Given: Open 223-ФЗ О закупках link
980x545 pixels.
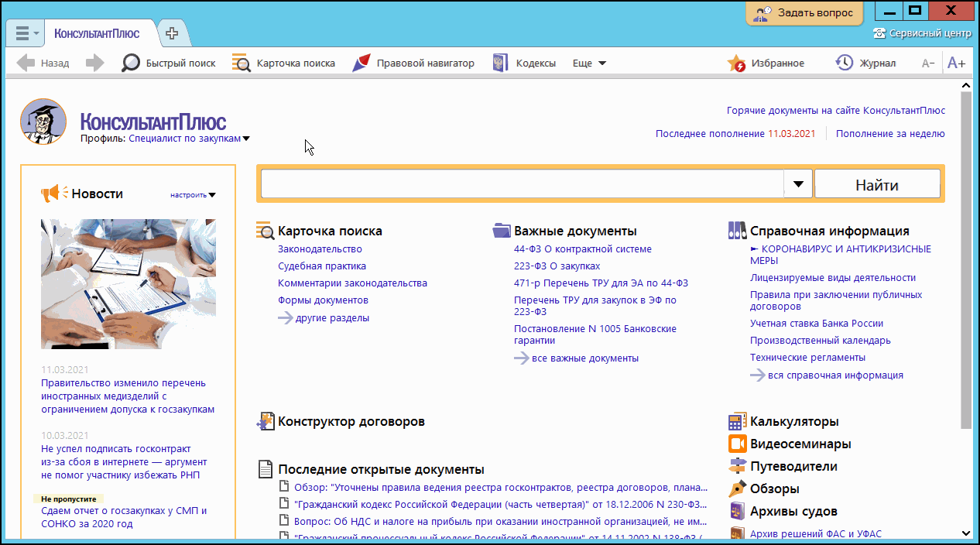Looking at the screenshot, I should pyautogui.click(x=557, y=266).
